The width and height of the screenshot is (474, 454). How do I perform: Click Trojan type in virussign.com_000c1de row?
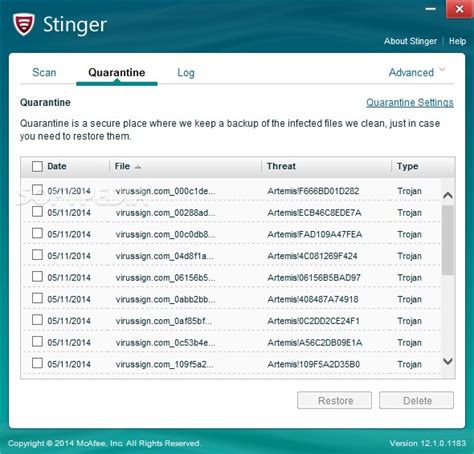409,191
